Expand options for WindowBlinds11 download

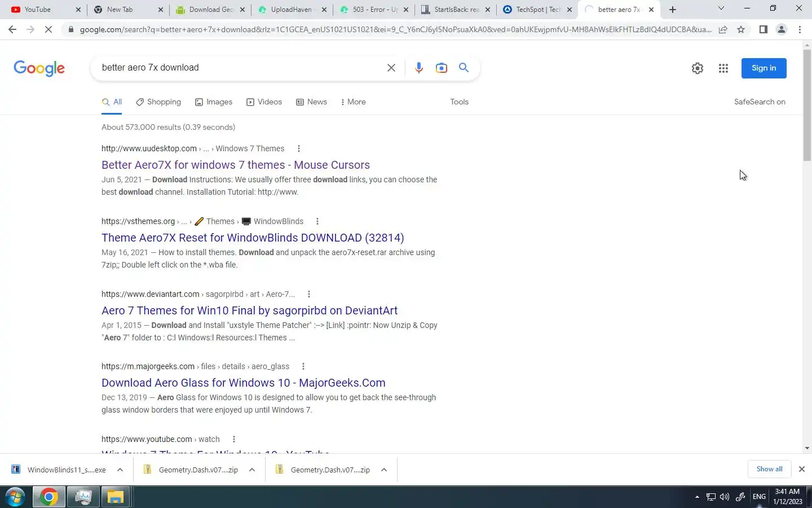[120, 470]
